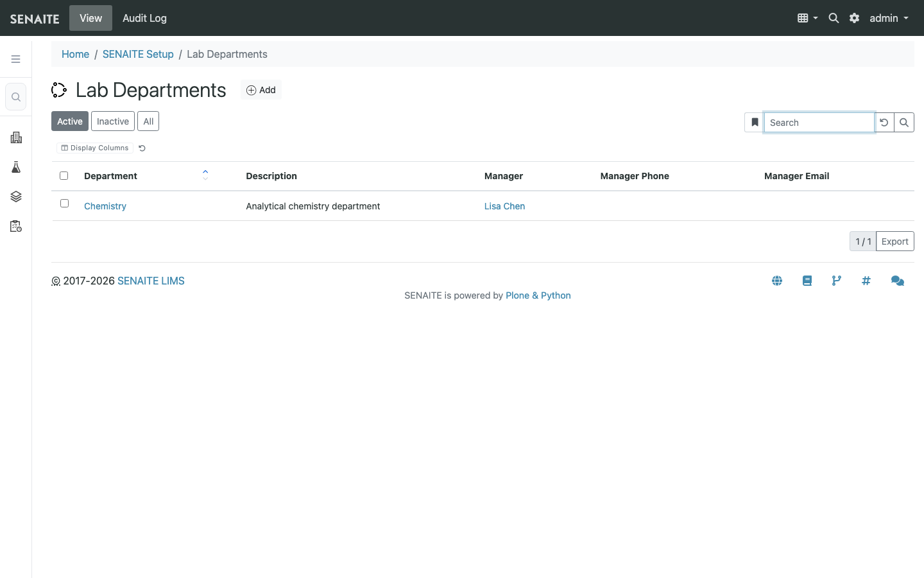Go to Home breadcrumb
This screenshot has width=924, height=578.
(x=75, y=54)
